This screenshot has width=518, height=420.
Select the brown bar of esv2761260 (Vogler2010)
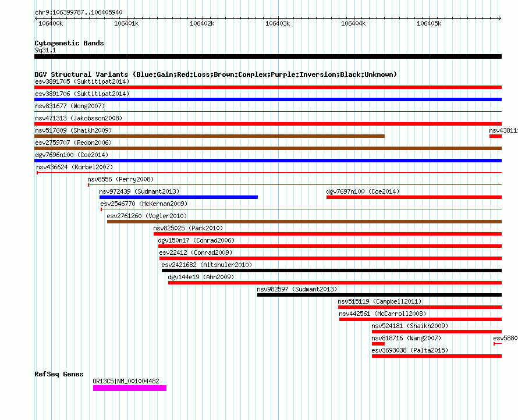click(x=304, y=222)
